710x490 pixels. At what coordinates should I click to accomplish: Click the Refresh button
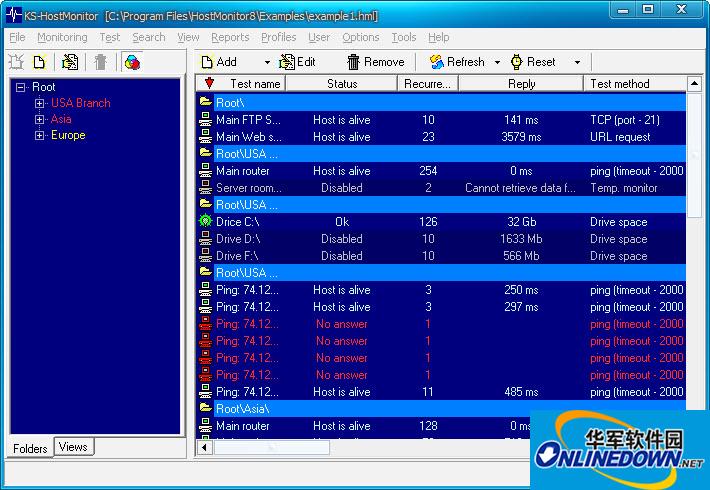(457, 62)
